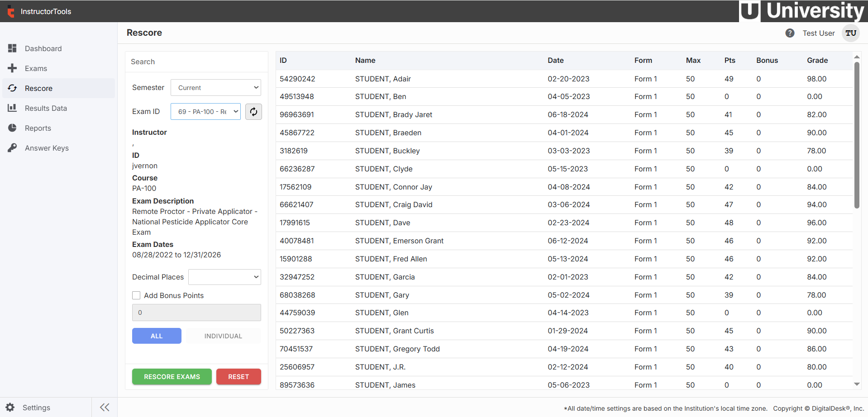The height and width of the screenshot is (417, 868).
Task: Click the bonus points input field
Action: point(196,313)
